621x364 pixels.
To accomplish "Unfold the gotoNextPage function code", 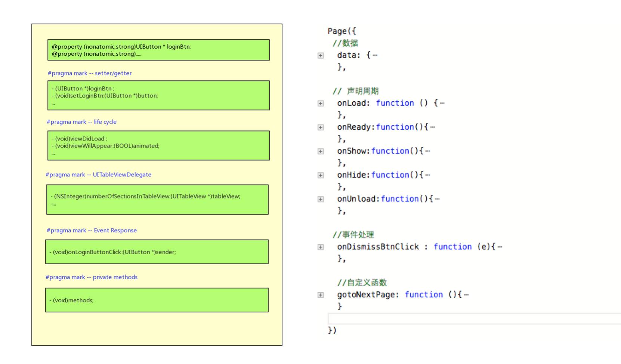I will (x=321, y=295).
